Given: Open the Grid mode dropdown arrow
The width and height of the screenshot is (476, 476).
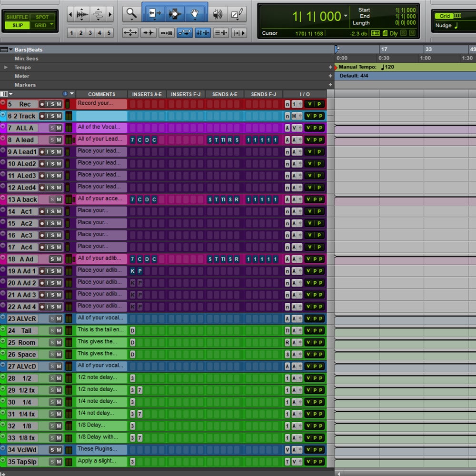Looking at the screenshot, I should point(51,25).
